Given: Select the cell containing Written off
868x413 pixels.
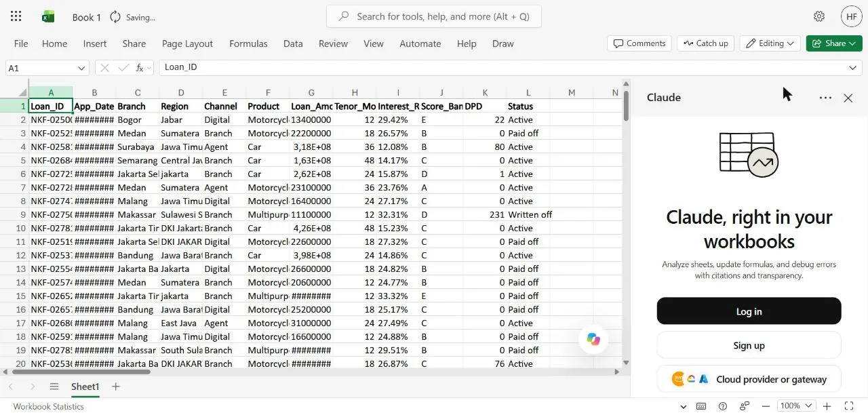Looking at the screenshot, I should coord(528,214).
